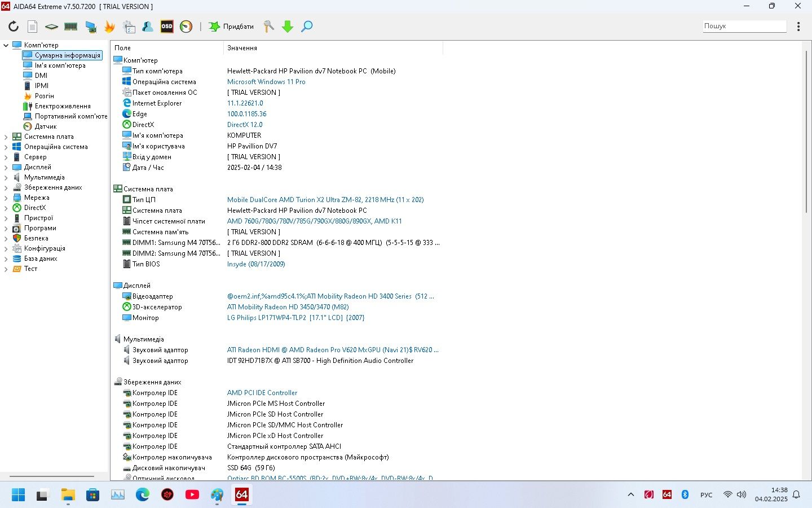Viewport: 812px width, 508px height.
Task: Open the three-dot menu in the toolbar
Action: pos(798,27)
